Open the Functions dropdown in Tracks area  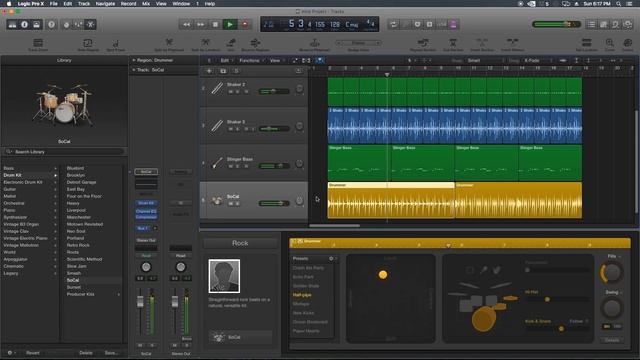251,60
